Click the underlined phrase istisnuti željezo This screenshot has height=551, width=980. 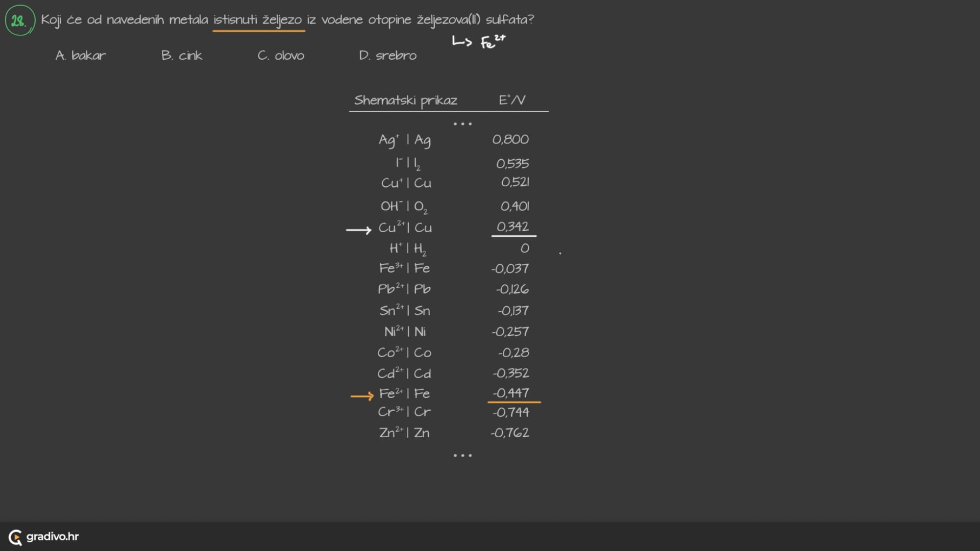pyautogui.click(x=258, y=20)
